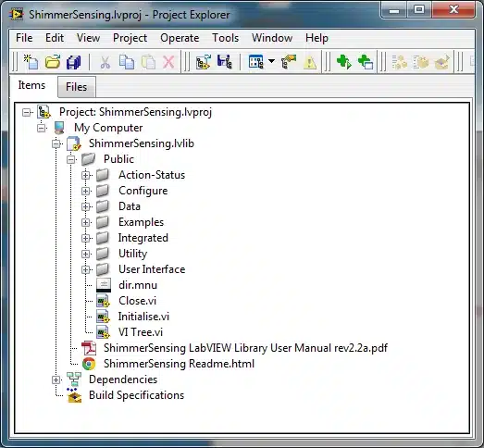Click the PDF icon of the User Manual
The width and height of the screenshot is (484, 448).
click(x=89, y=348)
